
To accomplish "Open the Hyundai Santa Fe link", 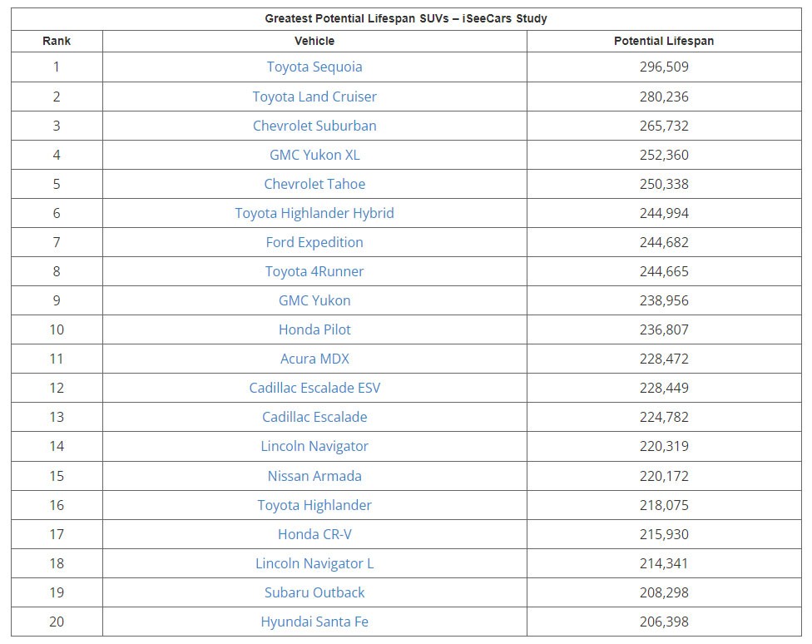I will pyautogui.click(x=314, y=622).
